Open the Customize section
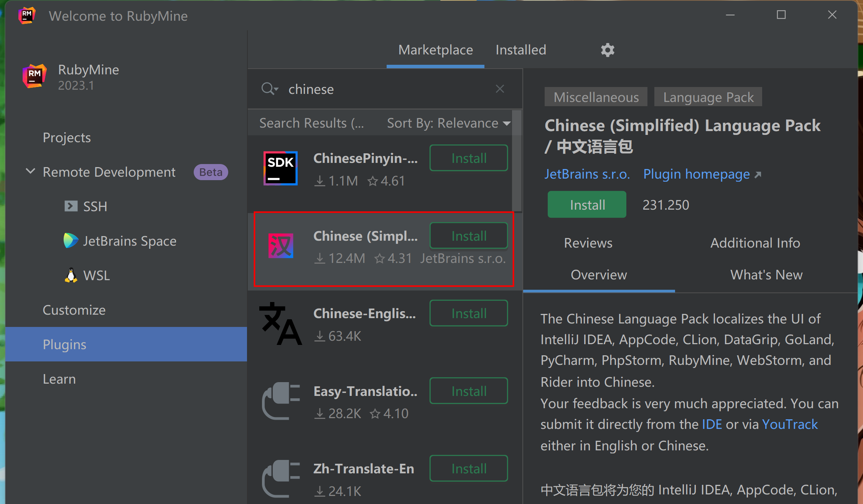 pos(74,310)
